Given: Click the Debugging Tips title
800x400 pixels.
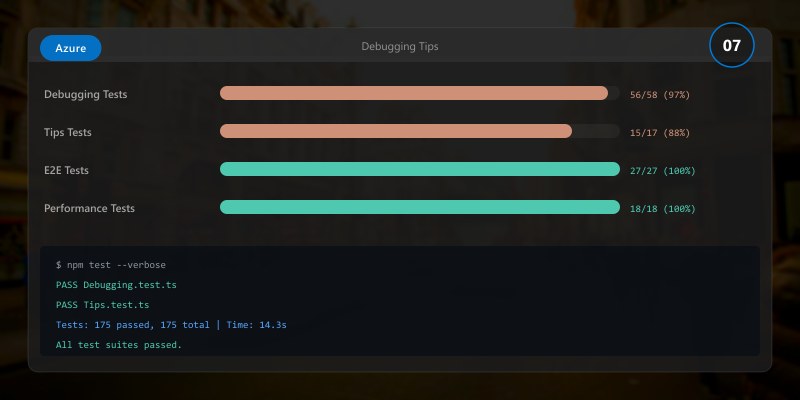Looking at the screenshot, I should coord(399,46).
